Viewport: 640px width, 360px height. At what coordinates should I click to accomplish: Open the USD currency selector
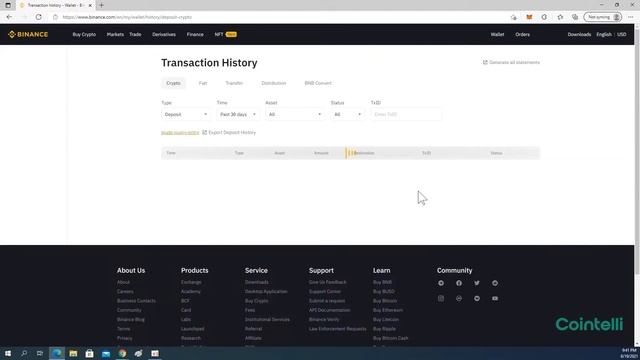click(622, 35)
